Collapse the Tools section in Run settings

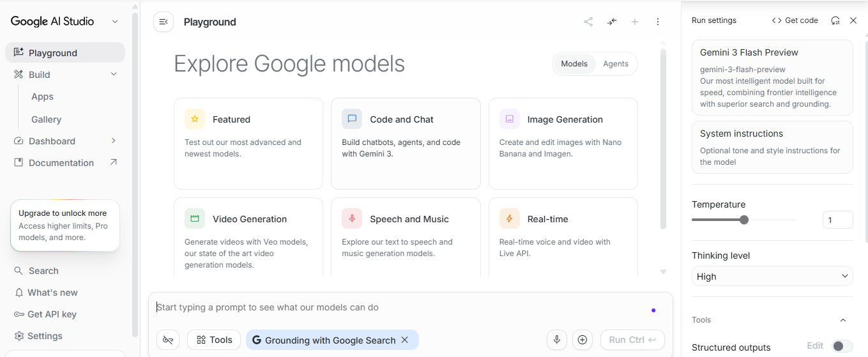pos(843,320)
